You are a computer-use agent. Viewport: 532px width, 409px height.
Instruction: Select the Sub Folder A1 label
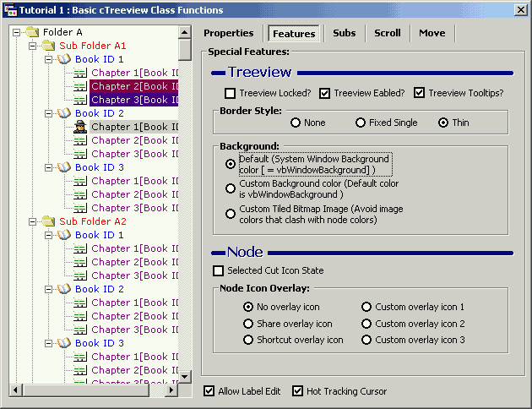pyautogui.click(x=92, y=46)
